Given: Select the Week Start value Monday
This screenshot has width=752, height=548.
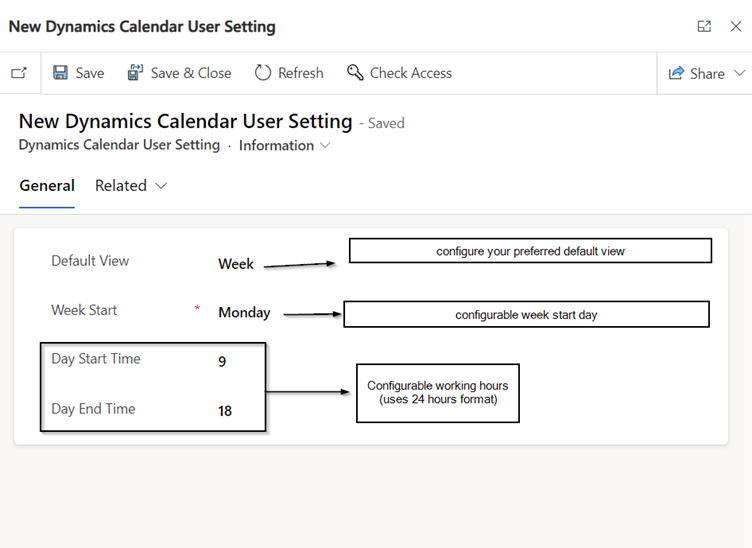Looking at the screenshot, I should pos(245,313).
